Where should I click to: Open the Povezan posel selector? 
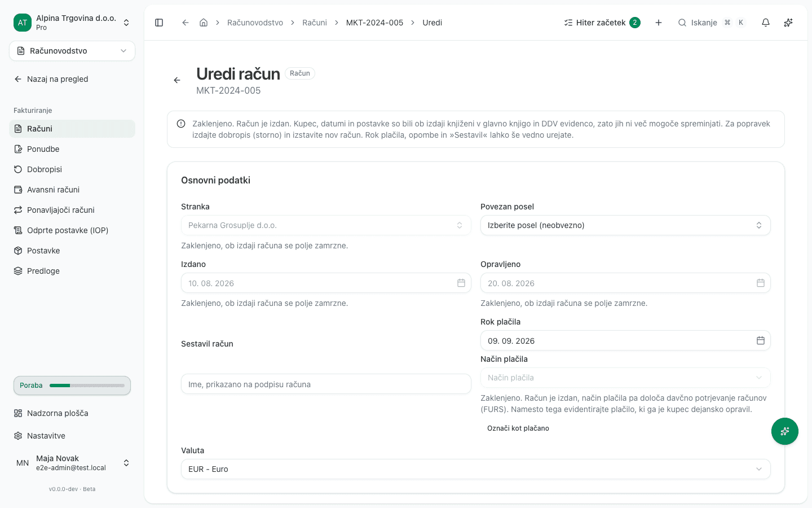[625, 225]
